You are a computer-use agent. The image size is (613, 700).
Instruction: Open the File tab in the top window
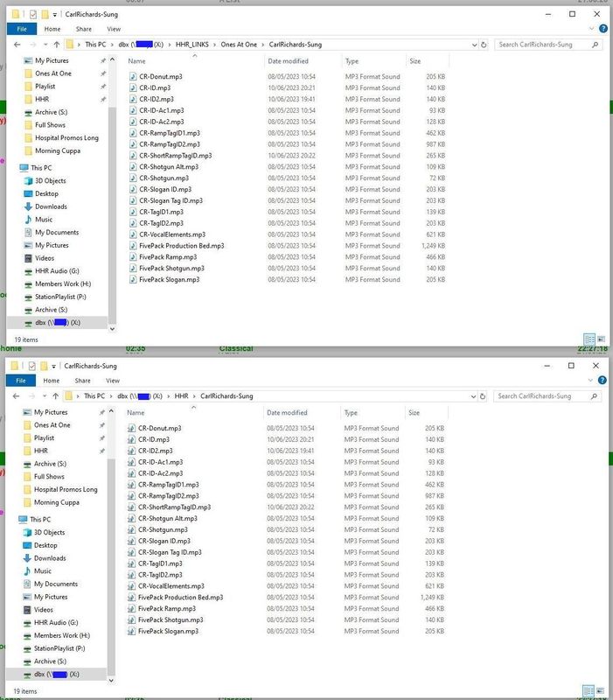click(21, 29)
